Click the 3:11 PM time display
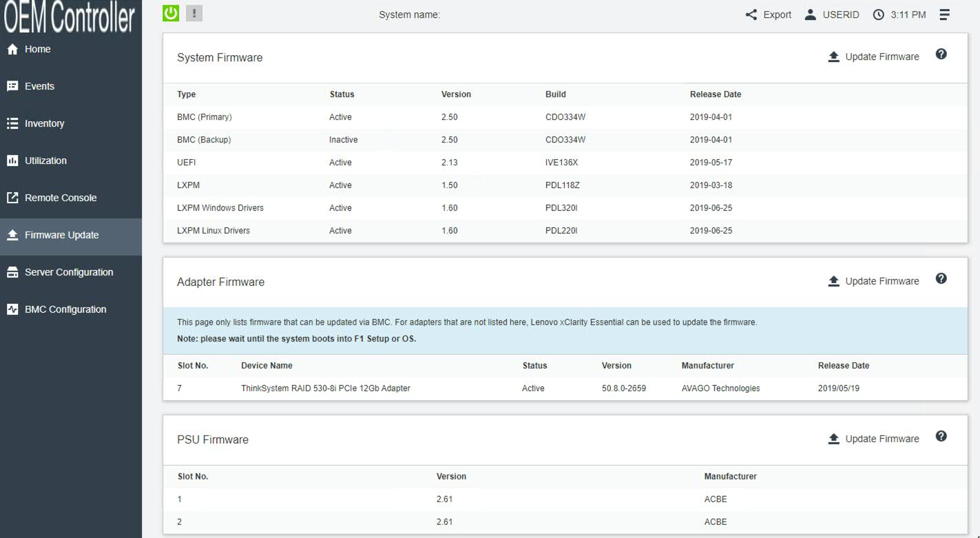This screenshot has width=980, height=538. coord(908,14)
